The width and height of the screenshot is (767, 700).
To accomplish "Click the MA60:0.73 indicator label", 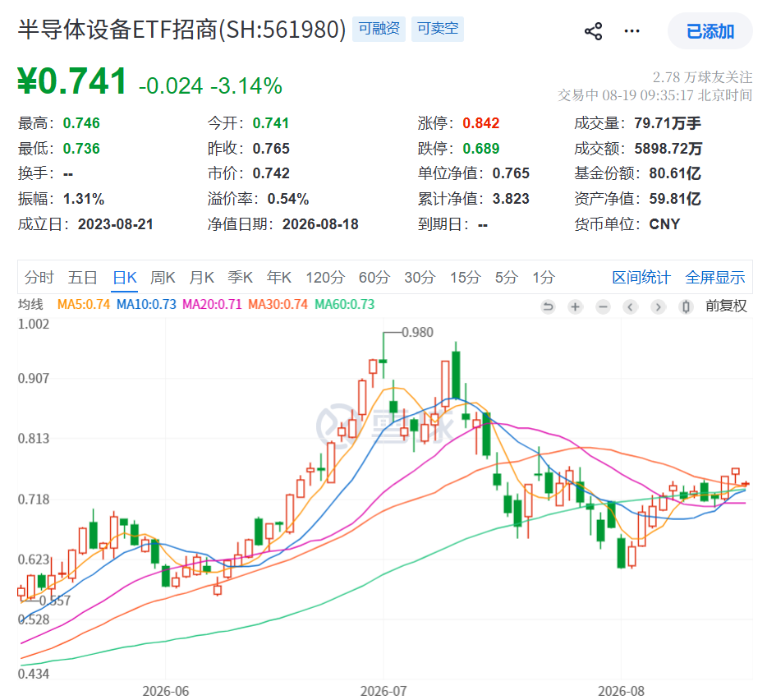I will [x=344, y=305].
